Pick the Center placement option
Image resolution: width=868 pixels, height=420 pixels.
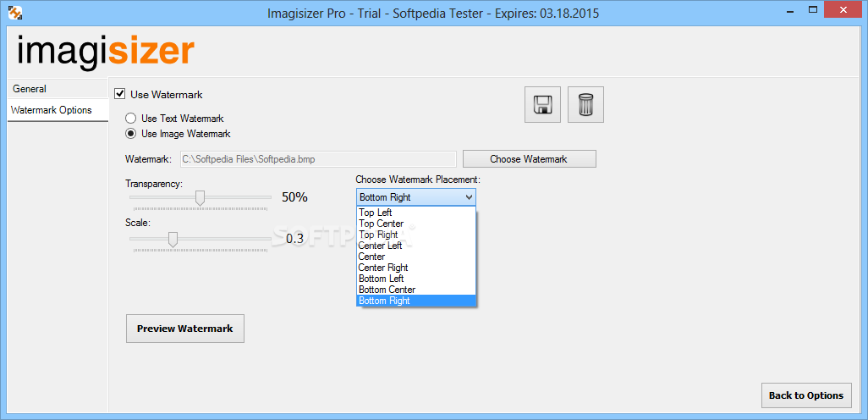click(x=416, y=257)
